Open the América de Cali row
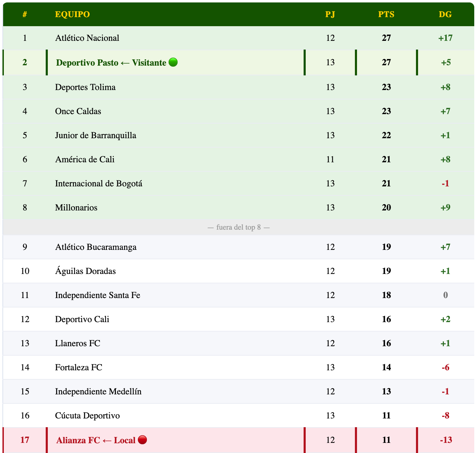This screenshot has width=476, height=453. pos(85,159)
